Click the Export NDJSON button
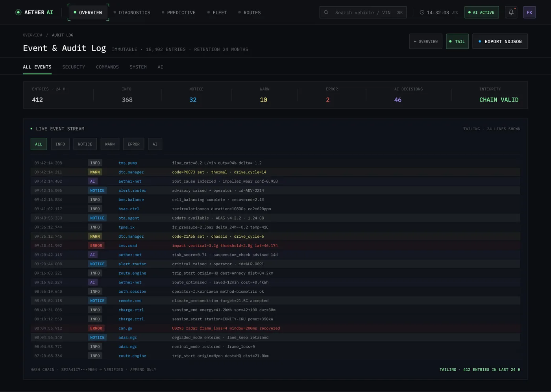 (x=500, y=41)
